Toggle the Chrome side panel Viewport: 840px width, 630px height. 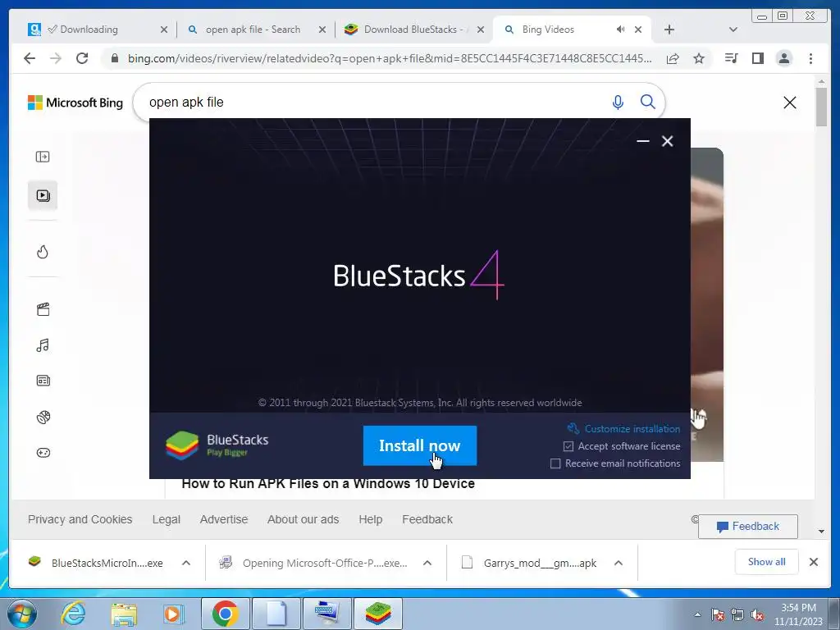[757, 58]
